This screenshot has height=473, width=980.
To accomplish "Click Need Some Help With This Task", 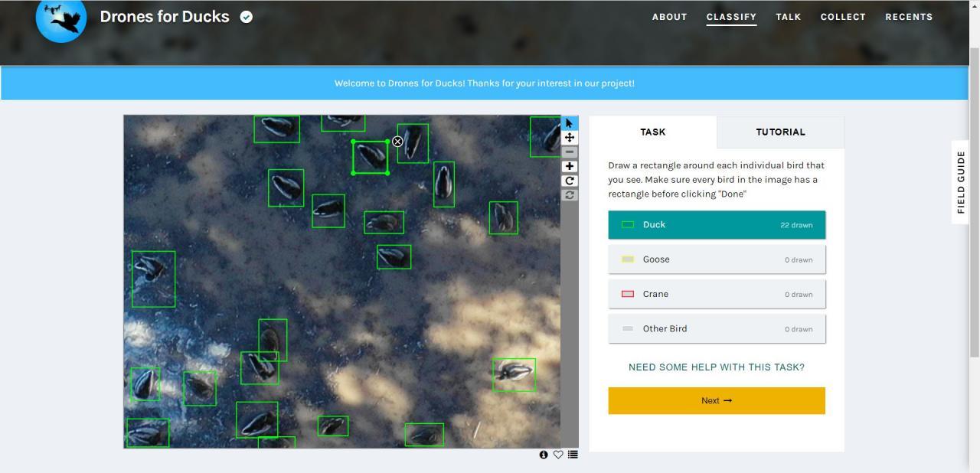I will 717,367.
